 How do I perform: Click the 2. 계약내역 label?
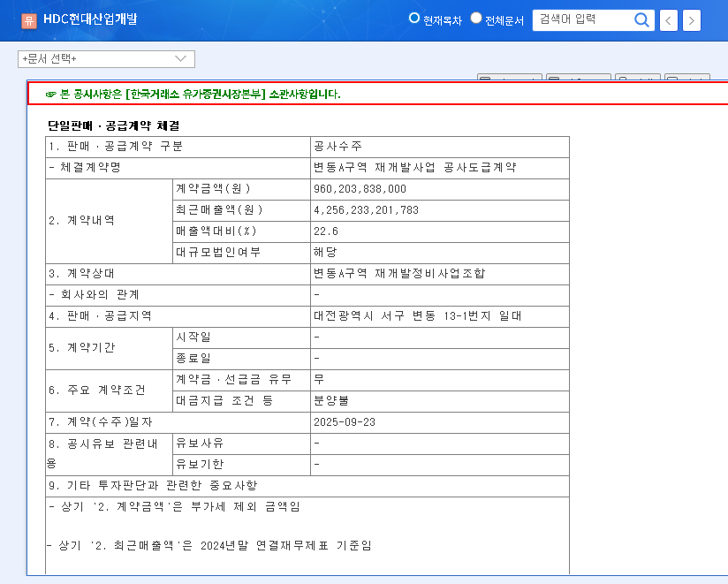(81, 220)
